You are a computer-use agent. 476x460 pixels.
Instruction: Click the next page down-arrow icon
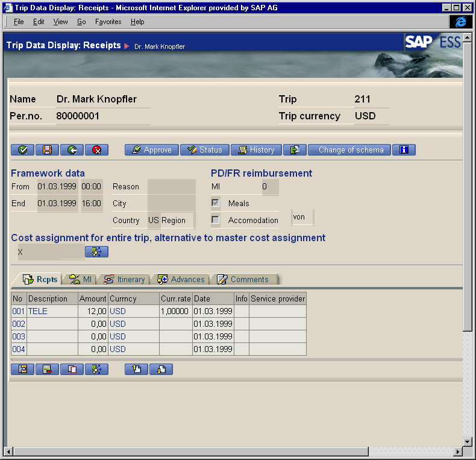pos(161,370)
